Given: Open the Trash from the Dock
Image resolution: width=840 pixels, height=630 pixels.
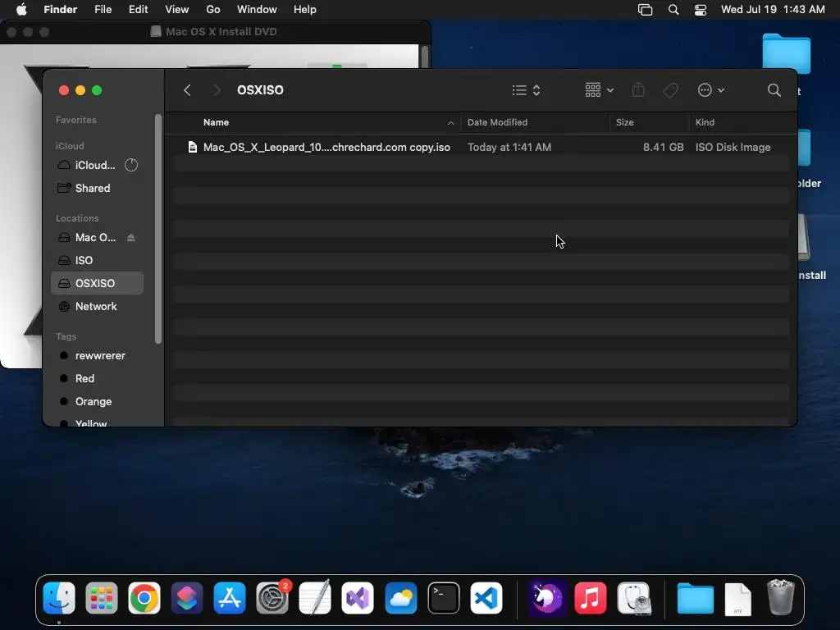Looking at the screenshot, I should 781,597.
